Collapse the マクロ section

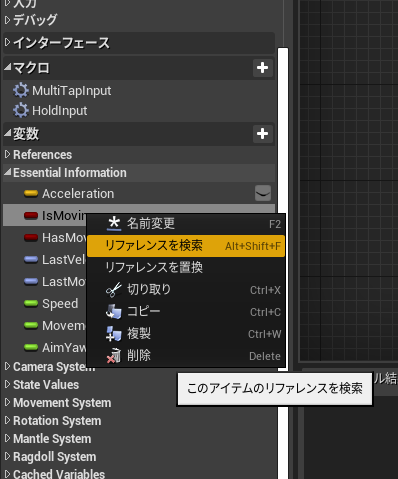point(7,68)
